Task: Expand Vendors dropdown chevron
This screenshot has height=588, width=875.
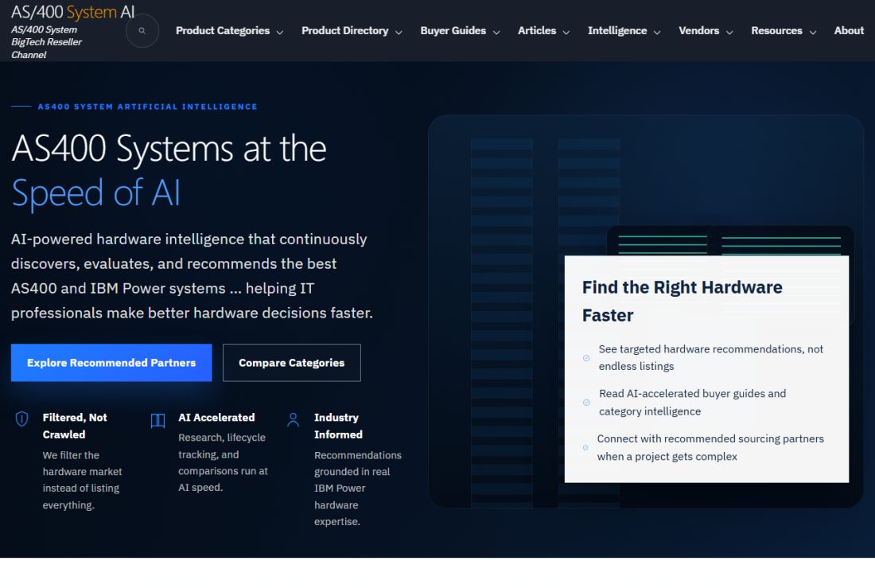Action: 729,33
